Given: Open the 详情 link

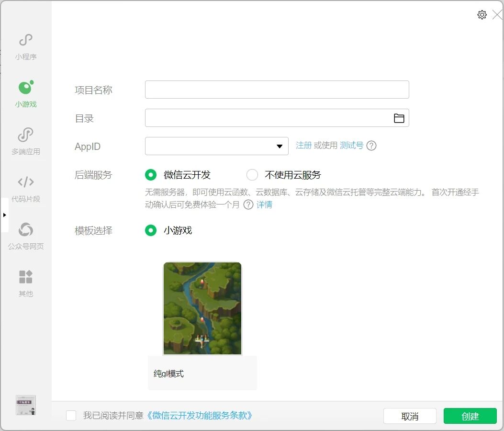Looking at the screenshot, I should point(264,204).
